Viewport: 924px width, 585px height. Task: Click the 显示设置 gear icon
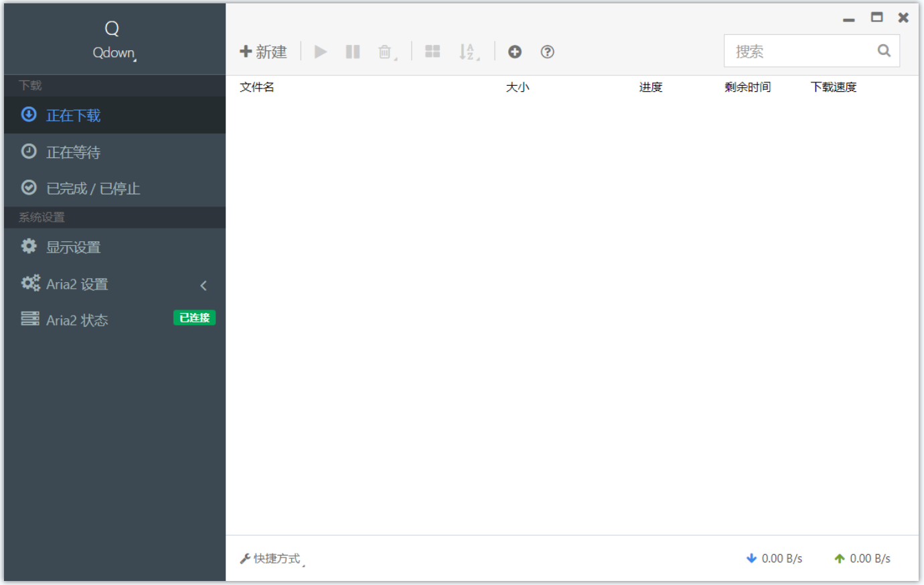28,246
